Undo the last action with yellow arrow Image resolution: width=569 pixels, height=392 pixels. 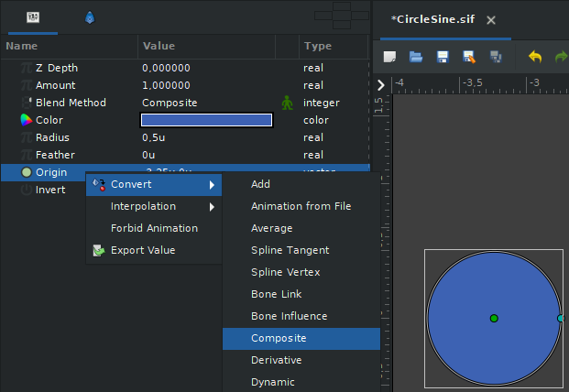tap(535, 57)
